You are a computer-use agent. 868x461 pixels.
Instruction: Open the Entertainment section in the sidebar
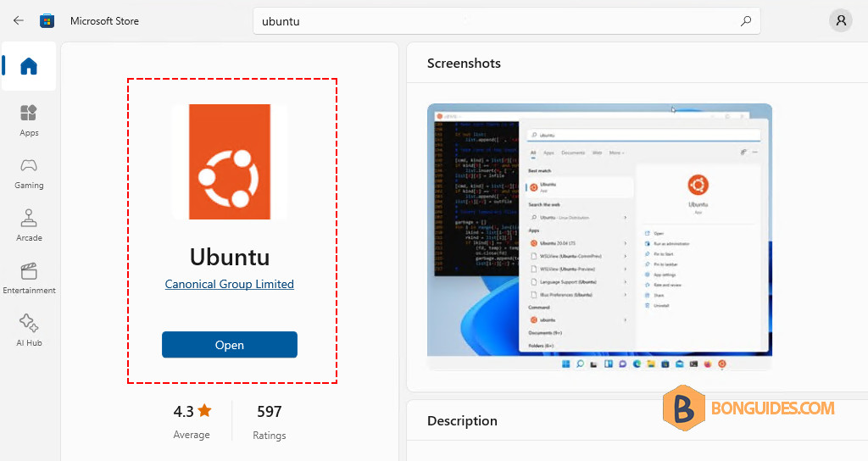tap(29, 278)
